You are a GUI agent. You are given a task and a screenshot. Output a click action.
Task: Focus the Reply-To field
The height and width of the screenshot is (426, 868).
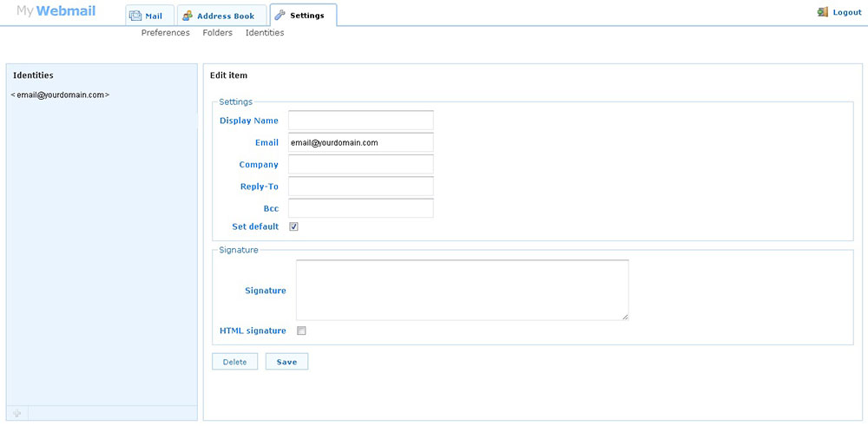pyautogui.click(x=360, y=187)
